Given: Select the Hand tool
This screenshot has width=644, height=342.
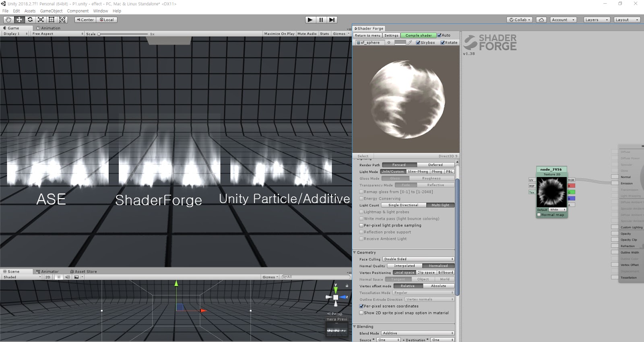Looking at the screenshot, I should click(8, 20).
